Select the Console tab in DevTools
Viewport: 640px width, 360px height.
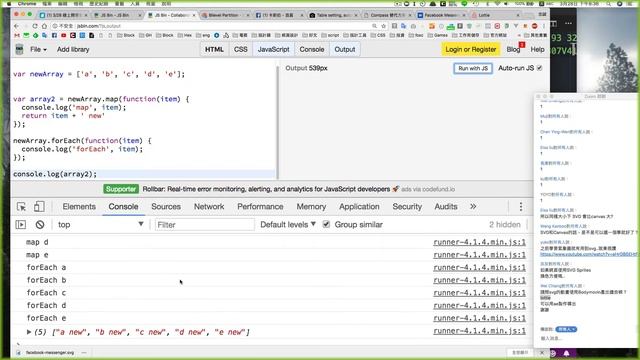(123, 207)
